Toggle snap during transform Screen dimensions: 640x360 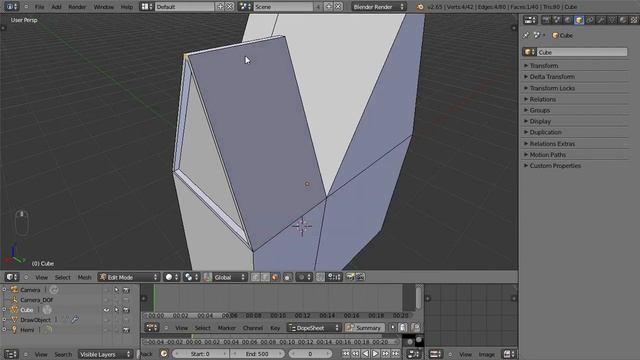pos(320,277)
